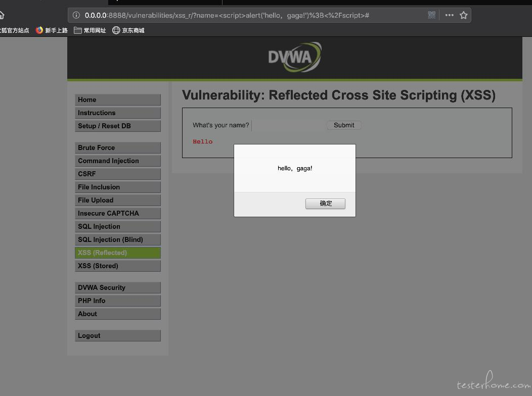Open the 京东商城 bookmark

(128, 30)
